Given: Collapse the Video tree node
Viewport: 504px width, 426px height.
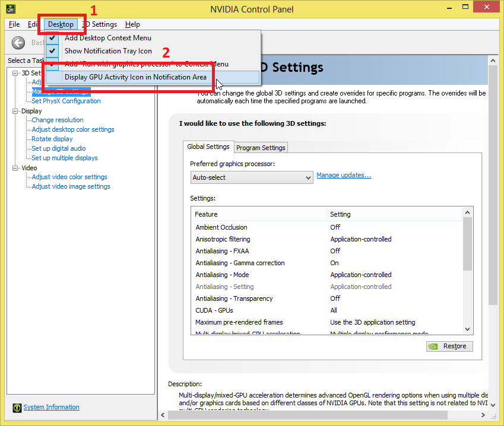Looking at the screenshot, I should [15, 168].
